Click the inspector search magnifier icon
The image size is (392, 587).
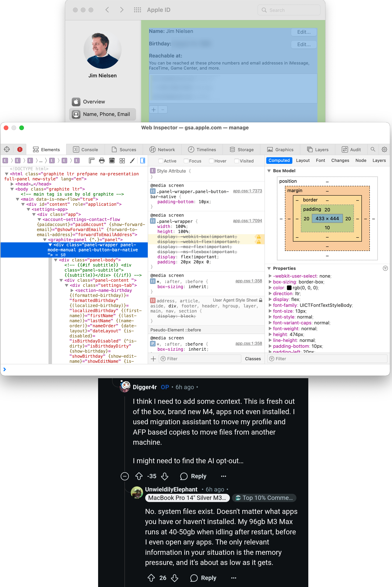tap(373, 149)
